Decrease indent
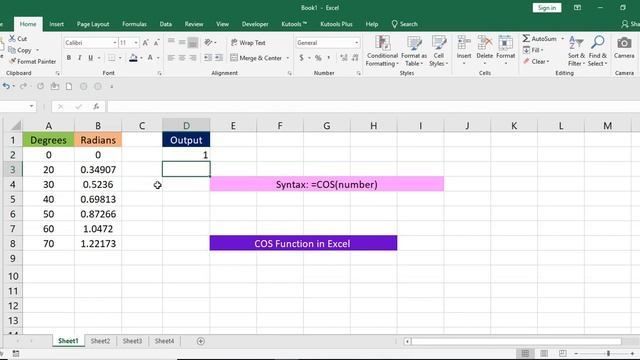640x360 pixels. click(208, 58)
